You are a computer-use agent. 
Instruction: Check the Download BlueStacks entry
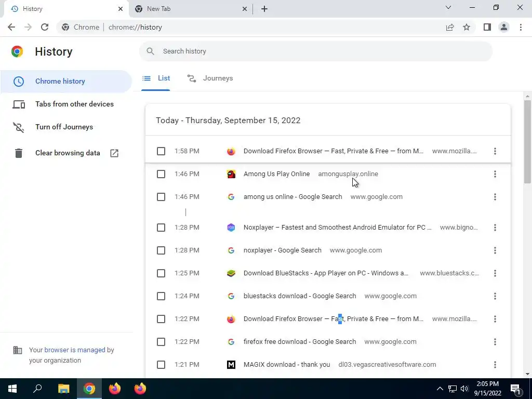[x=161, y=273]
